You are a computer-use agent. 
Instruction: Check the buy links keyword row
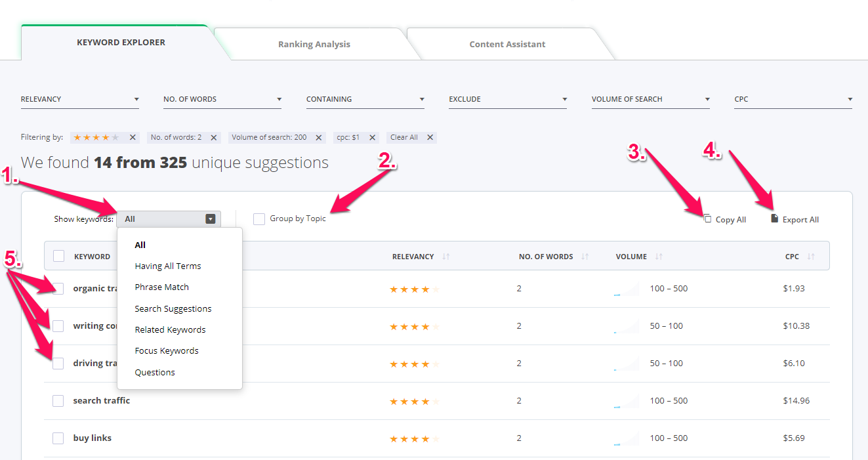pos(58,438)
